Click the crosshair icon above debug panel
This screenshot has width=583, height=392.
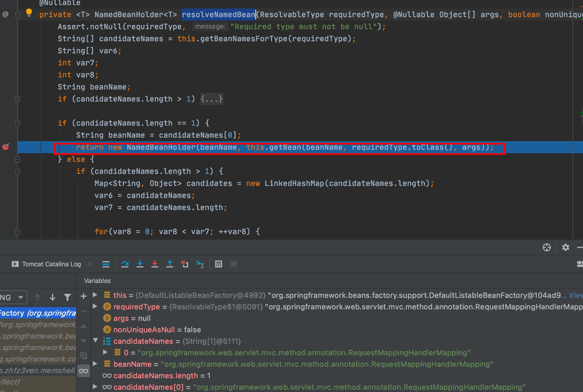(x=547, y=247)
